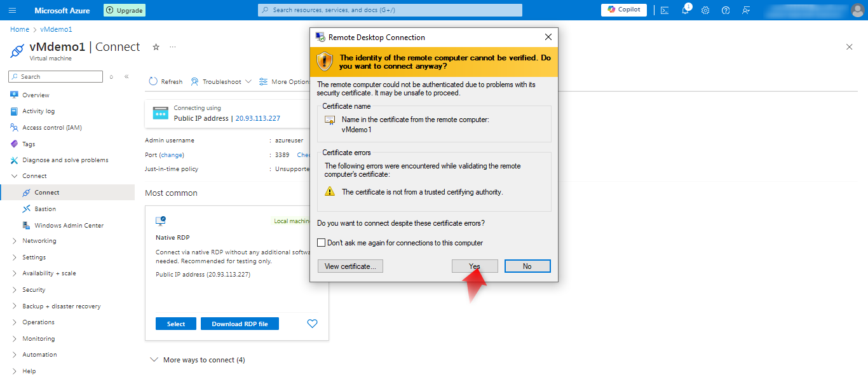Collapse the resource menu with double chevron

126,76
